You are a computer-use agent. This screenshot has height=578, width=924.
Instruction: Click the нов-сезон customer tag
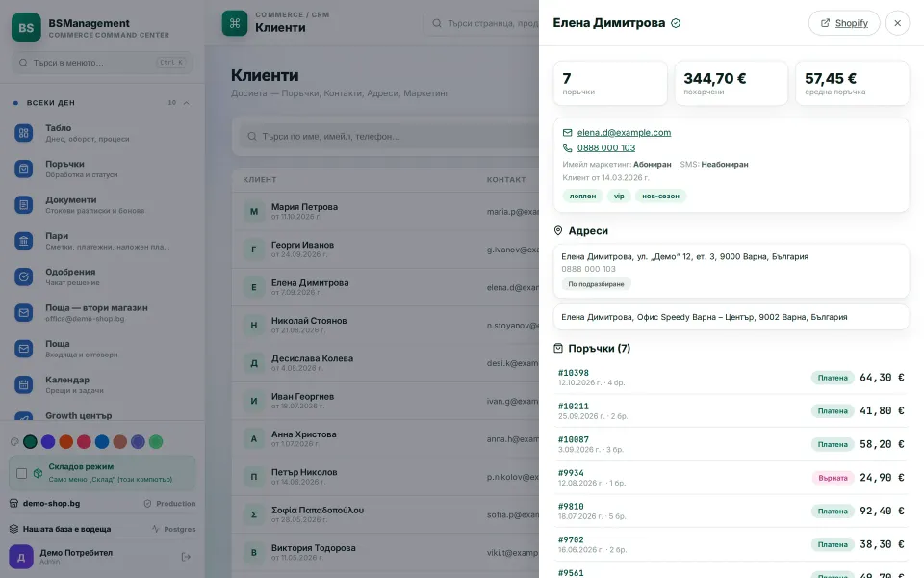(x=660, y=196)
